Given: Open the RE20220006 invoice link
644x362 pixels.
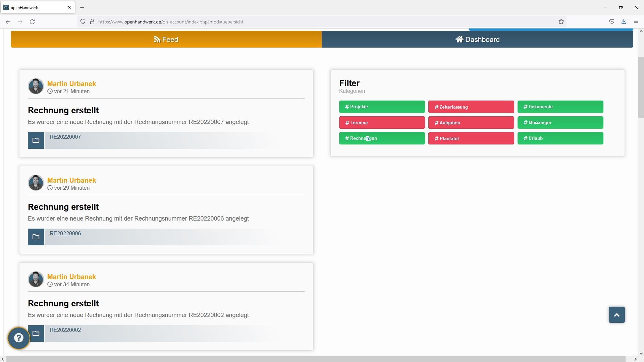Looking at the screenshot, I should click(65, 234).
